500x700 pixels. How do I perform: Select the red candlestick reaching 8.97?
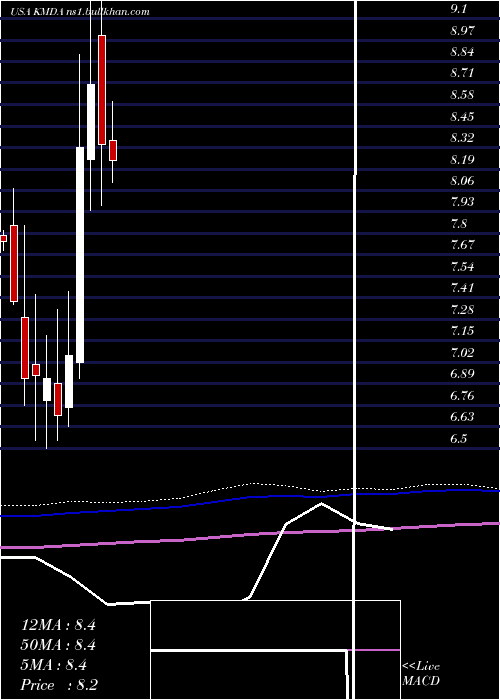[x=102, y=90]
